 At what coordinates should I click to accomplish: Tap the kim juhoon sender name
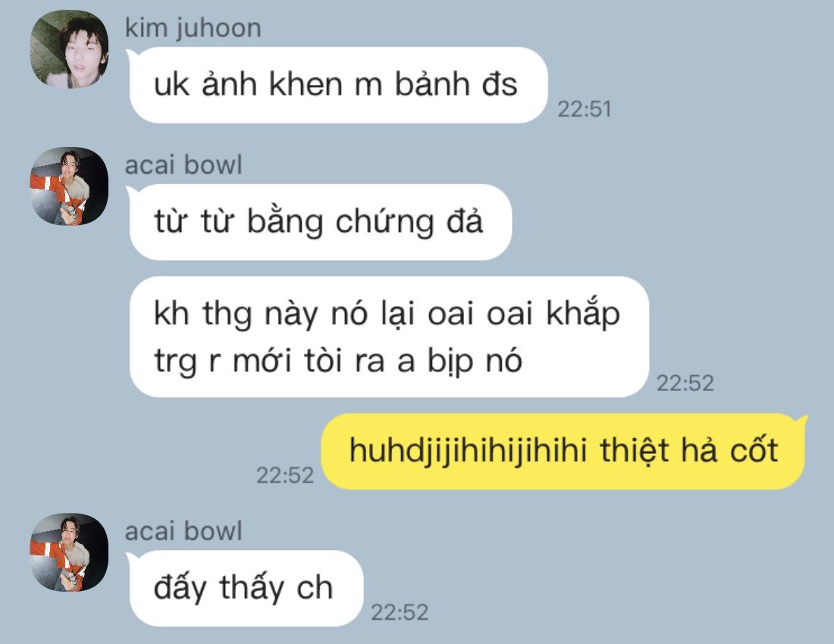[193, 28]
